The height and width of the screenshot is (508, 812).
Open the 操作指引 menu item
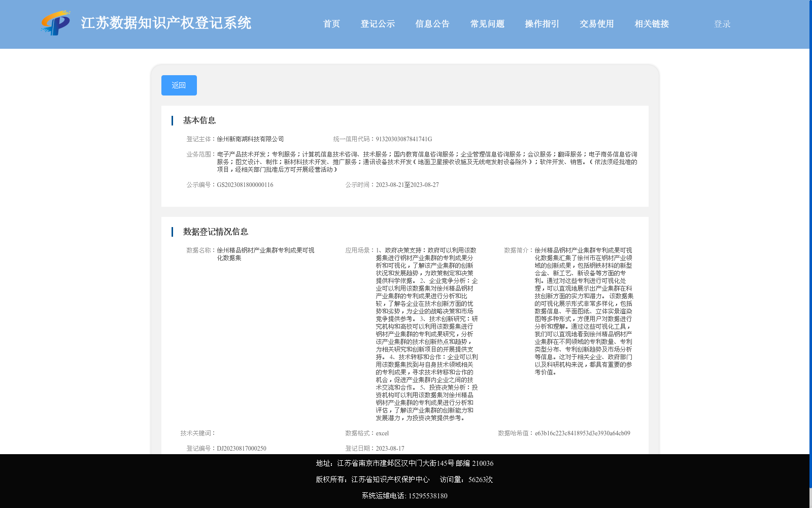pyautogui.click(x=542, y=24)
